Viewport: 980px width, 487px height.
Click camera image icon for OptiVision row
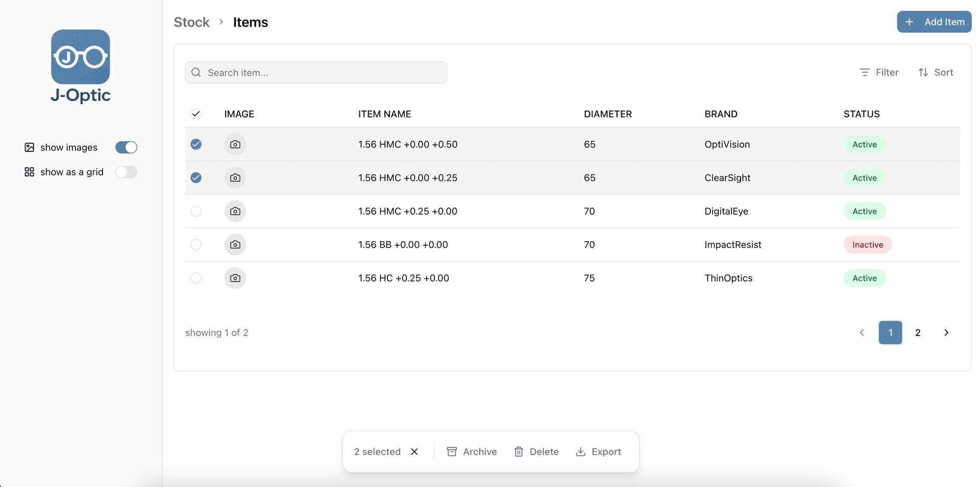pos(235,144)
